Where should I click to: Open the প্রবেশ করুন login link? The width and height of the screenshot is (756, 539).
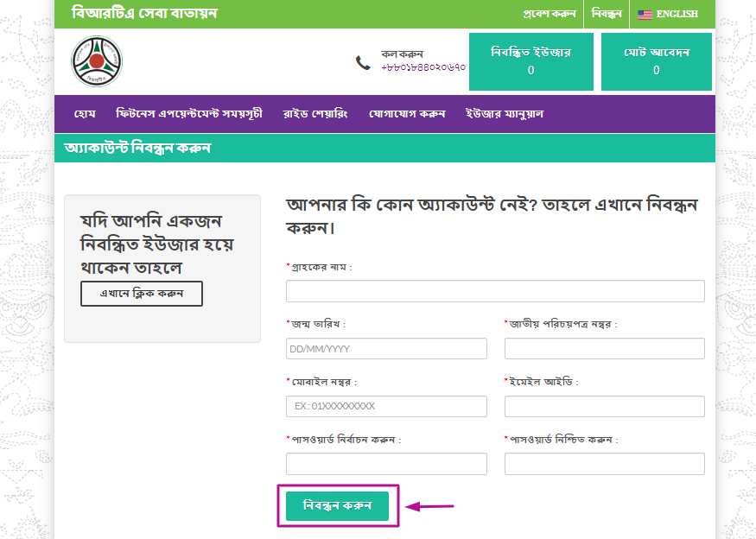550,15
